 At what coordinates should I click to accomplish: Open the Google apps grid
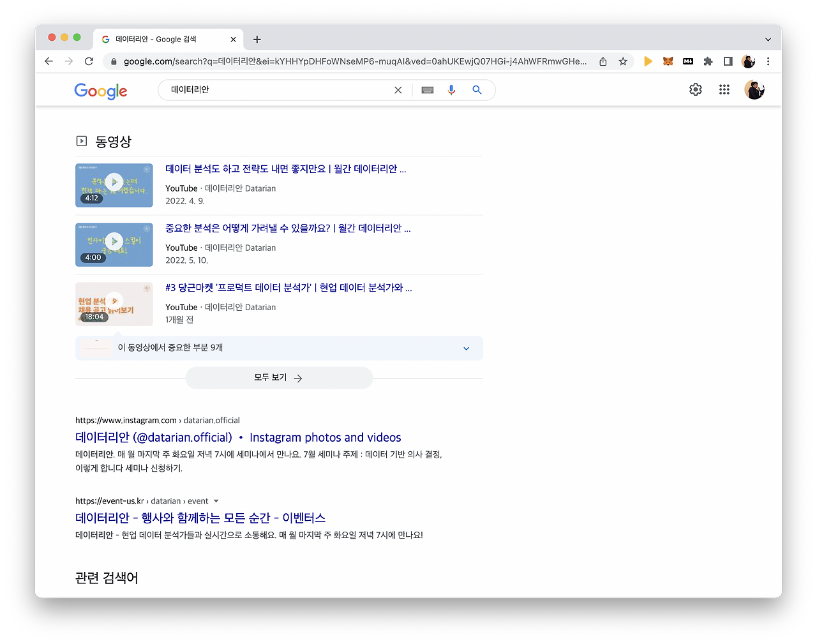point(724,89)
